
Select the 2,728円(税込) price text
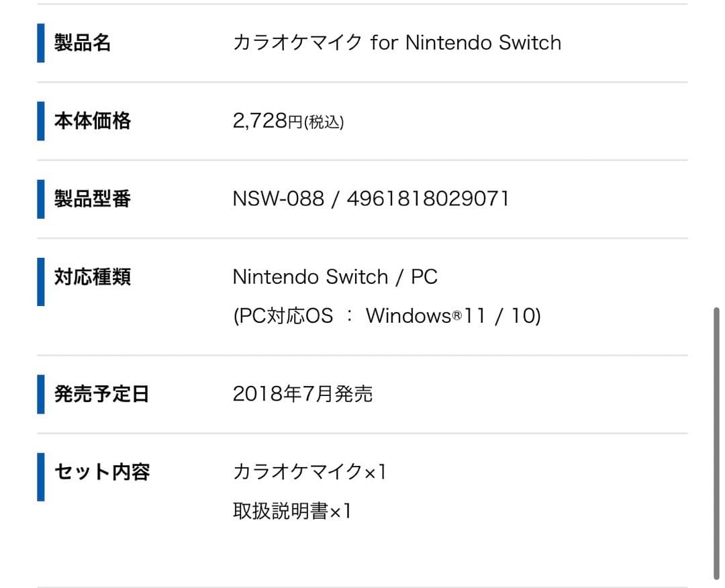pos(288,121)
